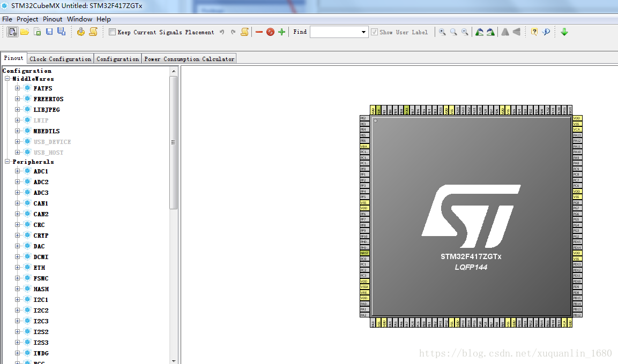The height and width of the screenshot is (364, 618).
Task: Click the green plus expand-all icon
Action: point(281,32)
